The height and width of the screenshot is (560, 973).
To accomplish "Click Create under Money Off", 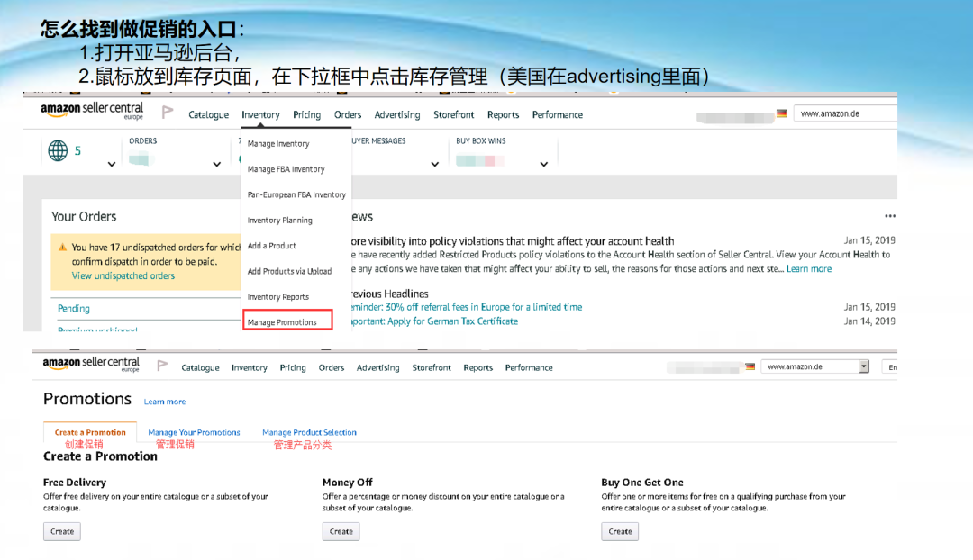I will [341, 531].
